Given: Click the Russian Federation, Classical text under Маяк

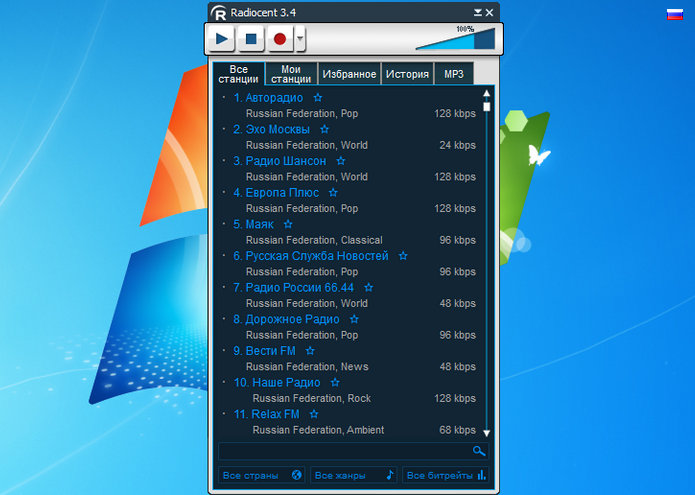Looking at the screenshot, I should tap(314, 240).
